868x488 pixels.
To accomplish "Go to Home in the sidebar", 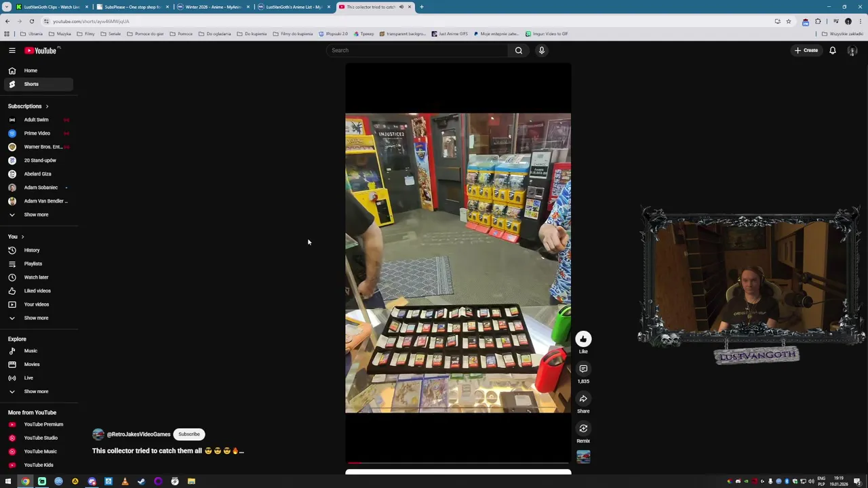I will 39,70.
